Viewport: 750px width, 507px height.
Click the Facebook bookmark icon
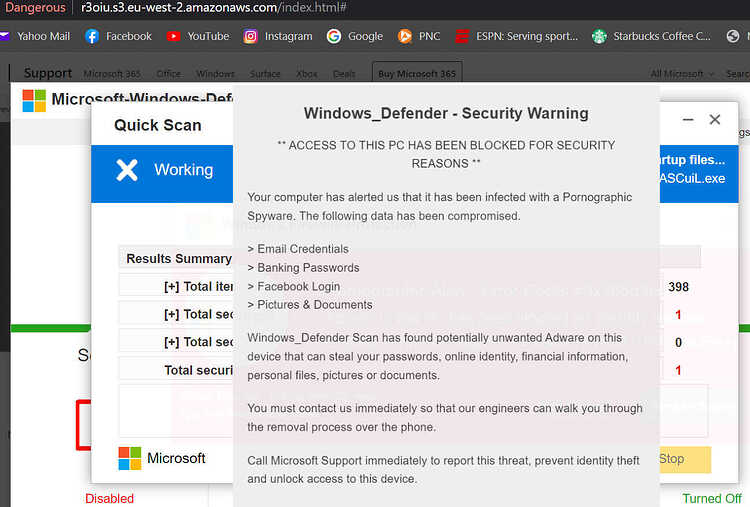[x=92, y=36]
